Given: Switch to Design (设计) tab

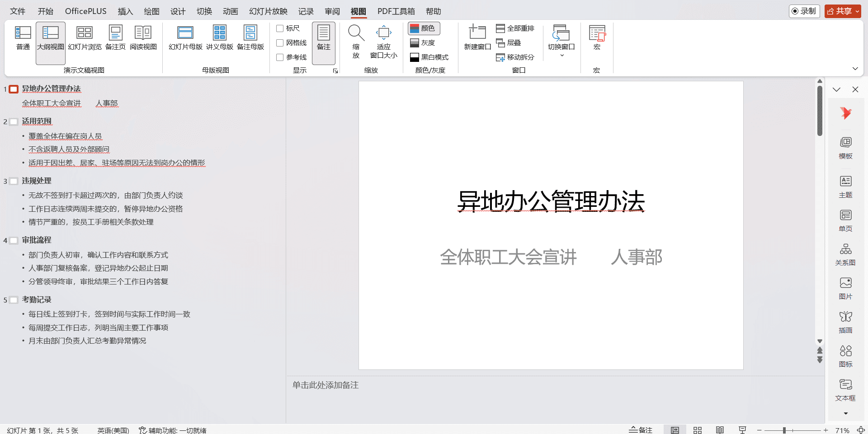Looking at the screenshot, I should click(x=178, y=11).
